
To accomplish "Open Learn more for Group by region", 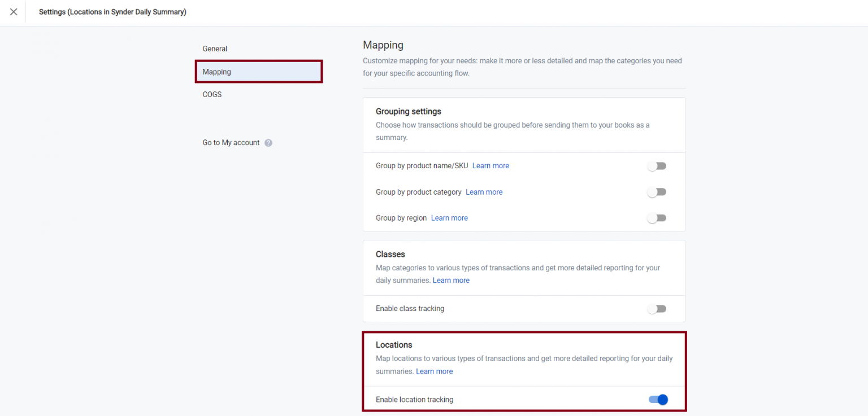I will click(x=449, y=218).
